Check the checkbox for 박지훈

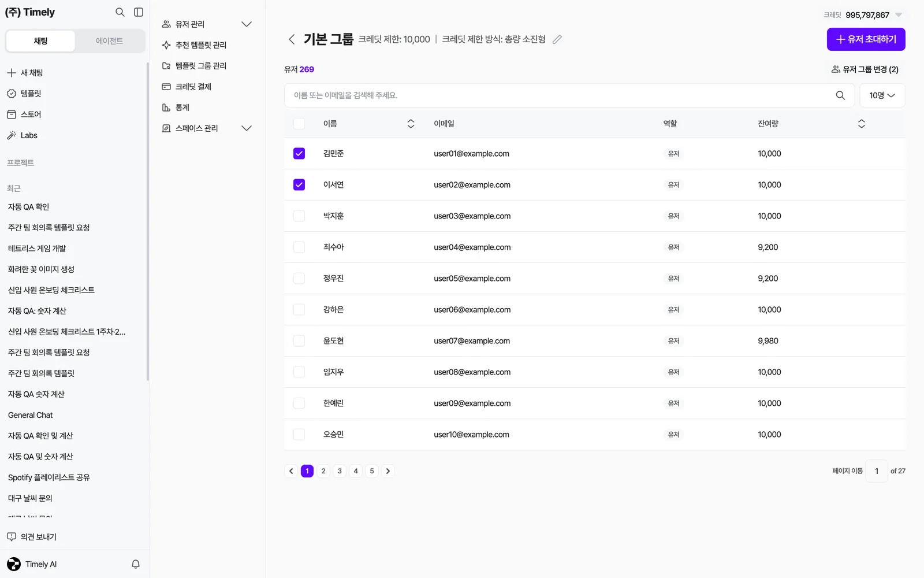(299, 216)
